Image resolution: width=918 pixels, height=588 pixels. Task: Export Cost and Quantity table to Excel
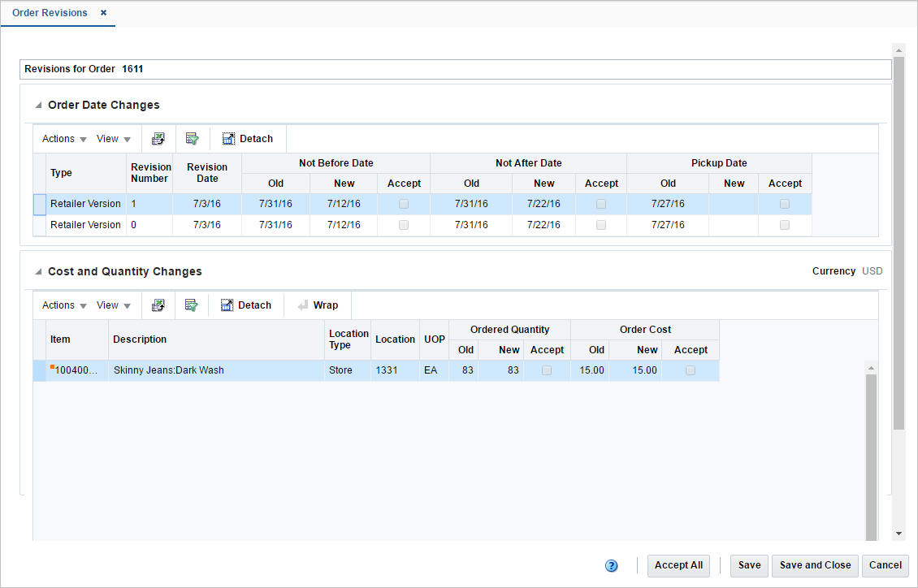point(158,305)
